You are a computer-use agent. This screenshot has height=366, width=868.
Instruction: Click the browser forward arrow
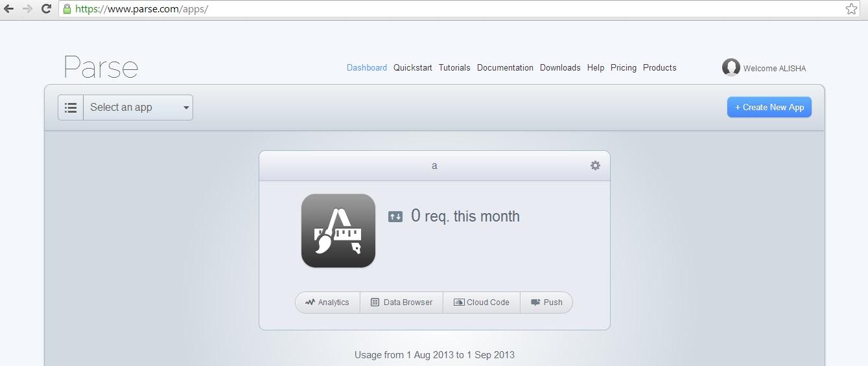point(27,9)
